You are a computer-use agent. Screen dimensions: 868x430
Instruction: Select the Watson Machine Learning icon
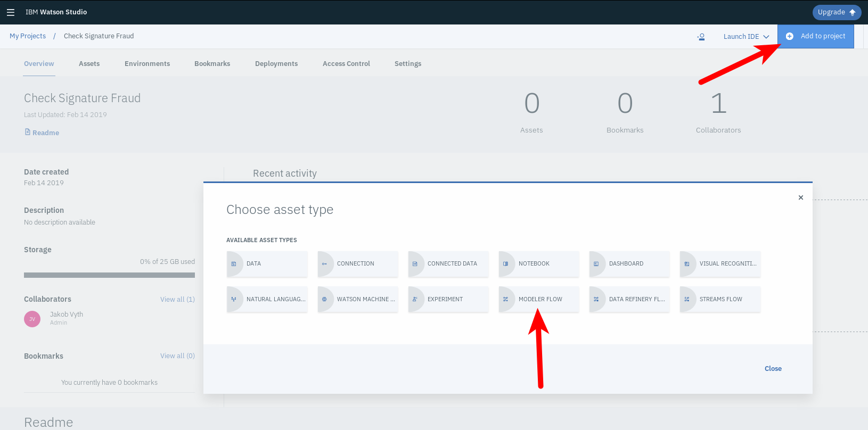click(324, 299)
